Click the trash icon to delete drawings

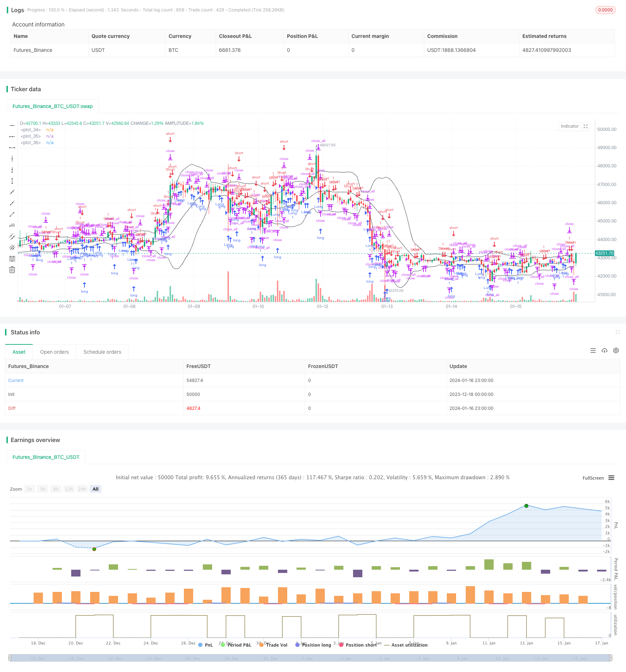point(12,270)
